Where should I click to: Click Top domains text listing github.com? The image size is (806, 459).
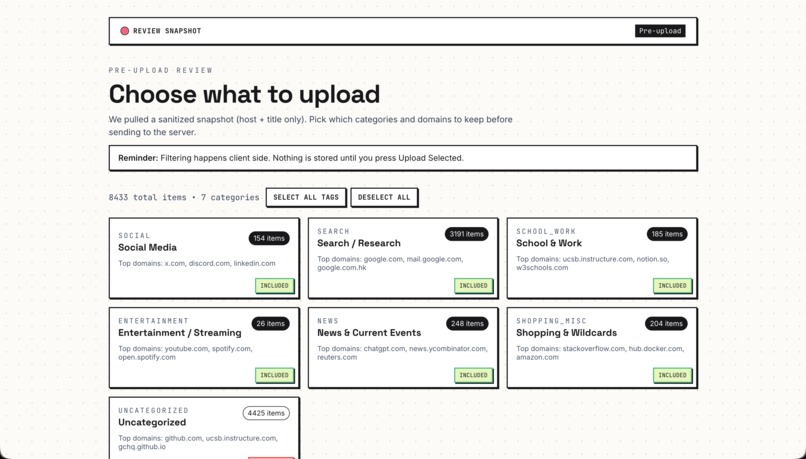(x=198, y=442)
